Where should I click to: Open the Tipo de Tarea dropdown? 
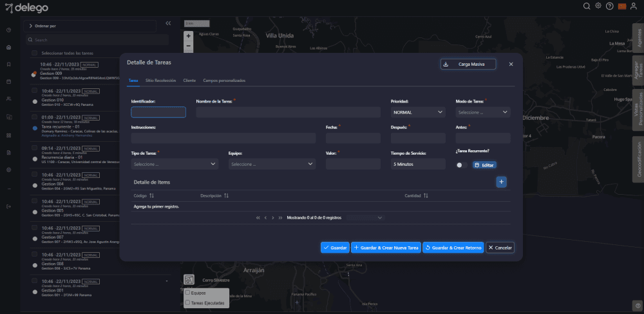click(175, 164)
